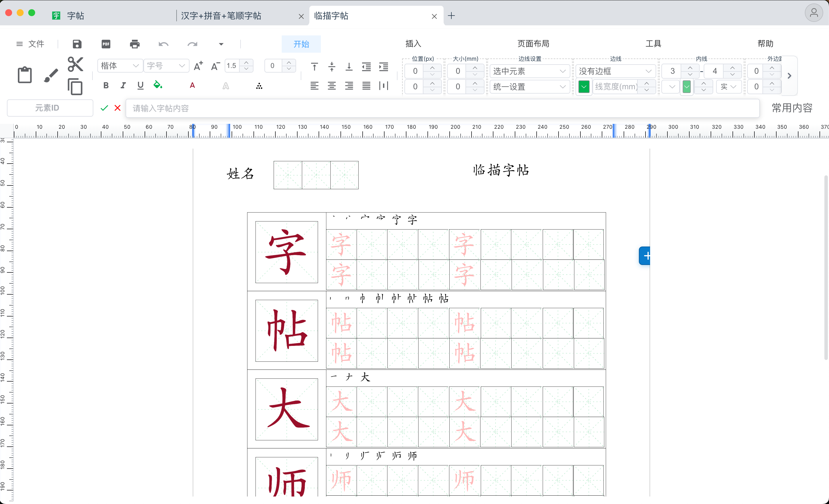Click the scissors cut icon
Viewport: 829px width, 504px height.
(x=75, y=64)
